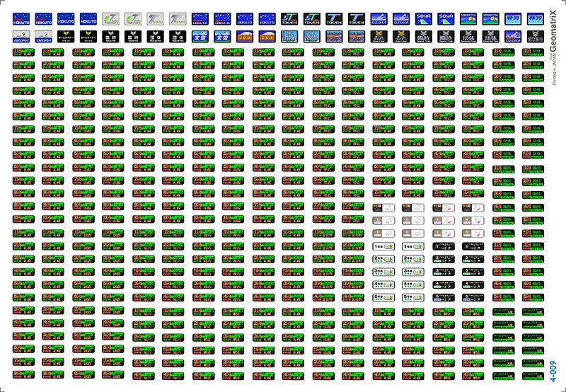Image resolution: width=566 pixels, height=392 pixels.
Task: Select the leftmost yellow Home Liner black sticker
Action: click(66, 36)
